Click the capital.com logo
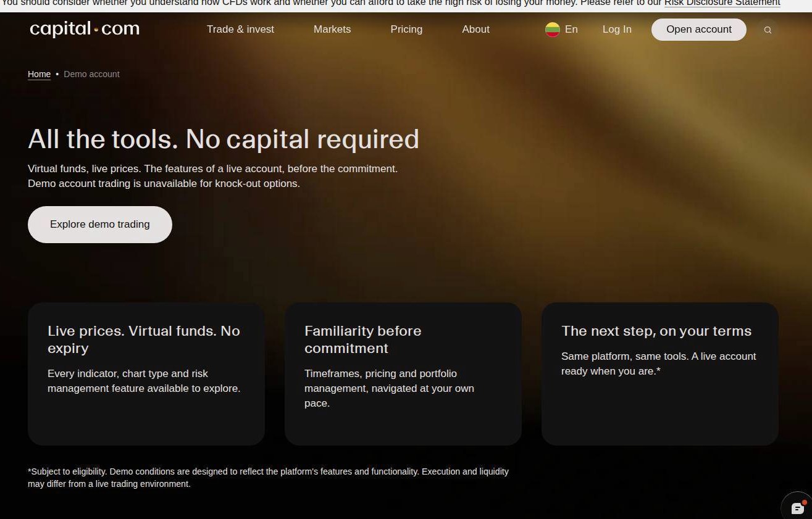Viewport: 812px width, 519px height. (85, 29)
